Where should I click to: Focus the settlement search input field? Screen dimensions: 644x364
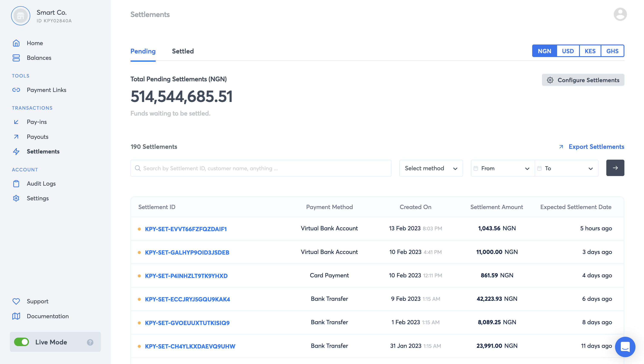(x=261, y=168)
